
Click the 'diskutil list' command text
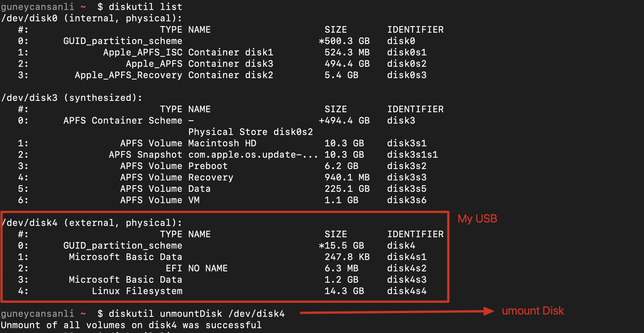click(x=145, y=7)
